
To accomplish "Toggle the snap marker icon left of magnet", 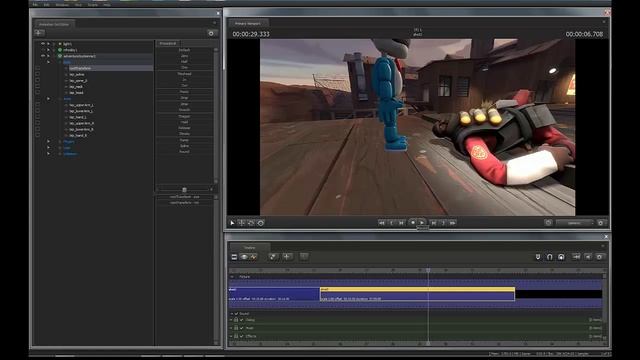I will pos(538,257).
